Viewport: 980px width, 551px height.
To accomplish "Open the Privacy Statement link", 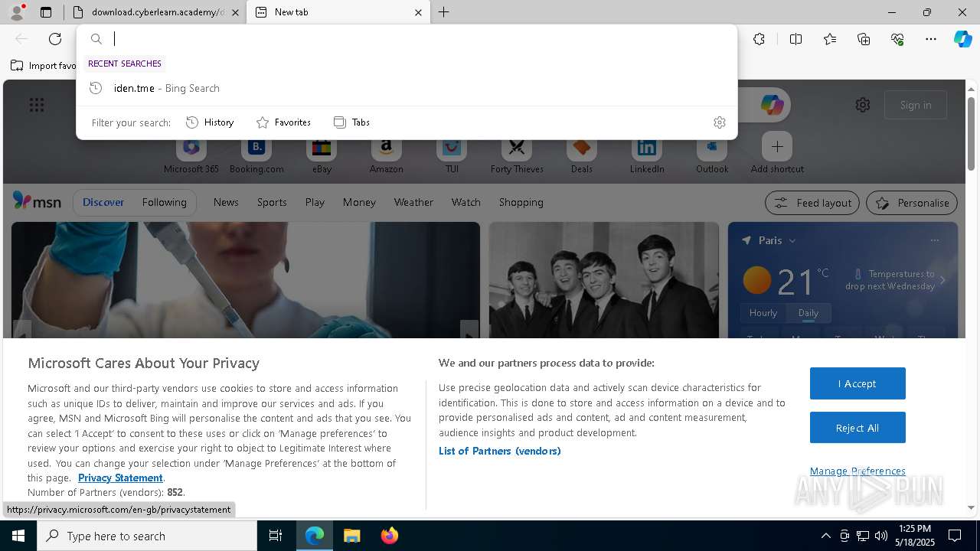I will tap(120, 478).
